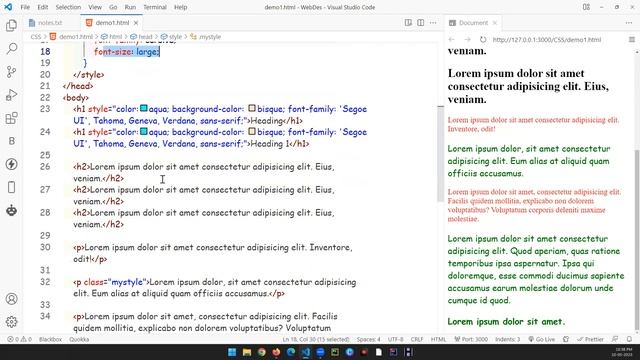Change language mode via HTML
Image resolution: width=640 pixels, height=360 pixels.
click(438, 339)
